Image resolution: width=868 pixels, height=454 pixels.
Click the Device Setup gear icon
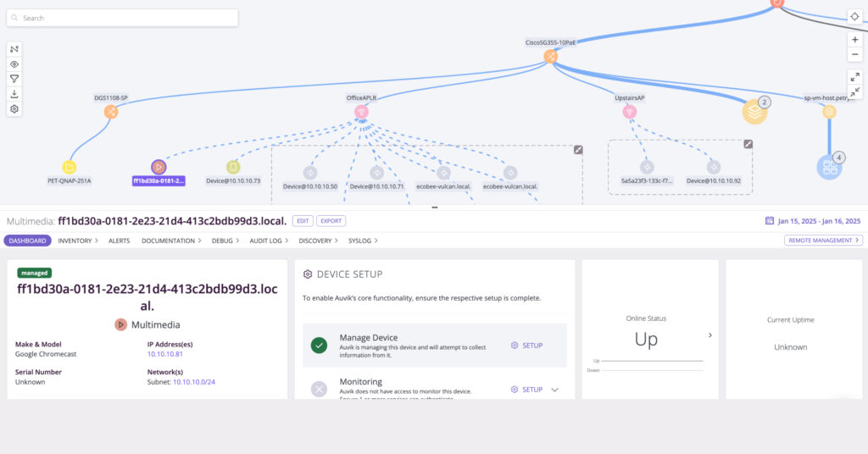pos(308,274)
